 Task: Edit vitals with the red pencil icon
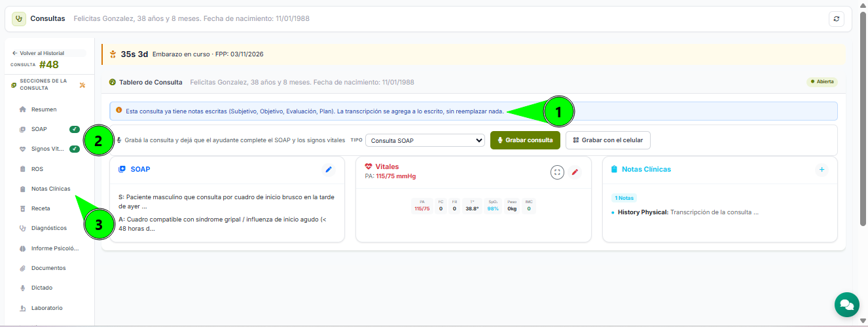(575, 172)
